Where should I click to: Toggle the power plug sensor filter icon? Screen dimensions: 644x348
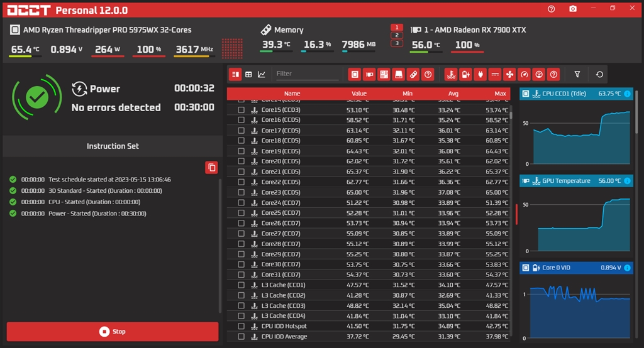480,74
